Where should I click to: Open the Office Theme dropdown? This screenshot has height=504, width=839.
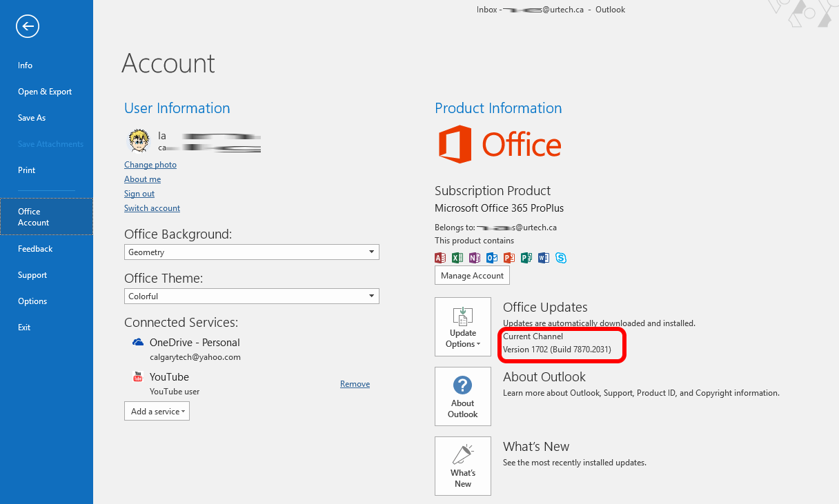[x=251, y=296]
